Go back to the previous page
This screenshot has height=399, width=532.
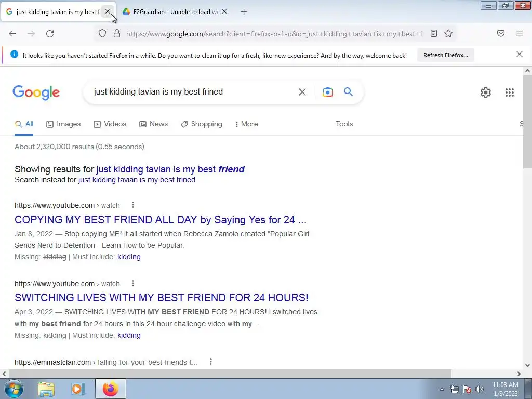(12, 34)
